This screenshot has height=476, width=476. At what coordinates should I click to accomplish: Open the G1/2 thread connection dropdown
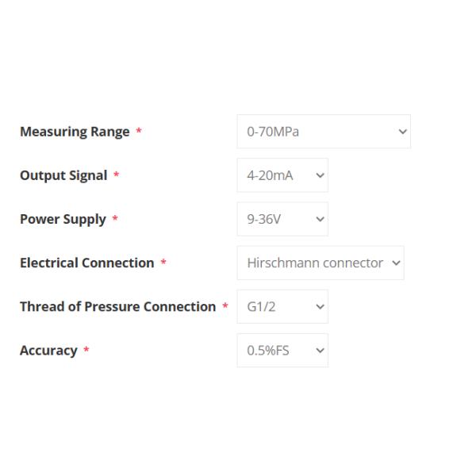(282, 306)
